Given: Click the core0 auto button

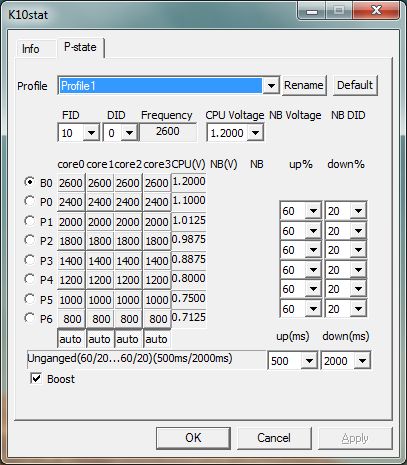Looking at the screenshot, I should pyautogui.click(x=71, y=339).
